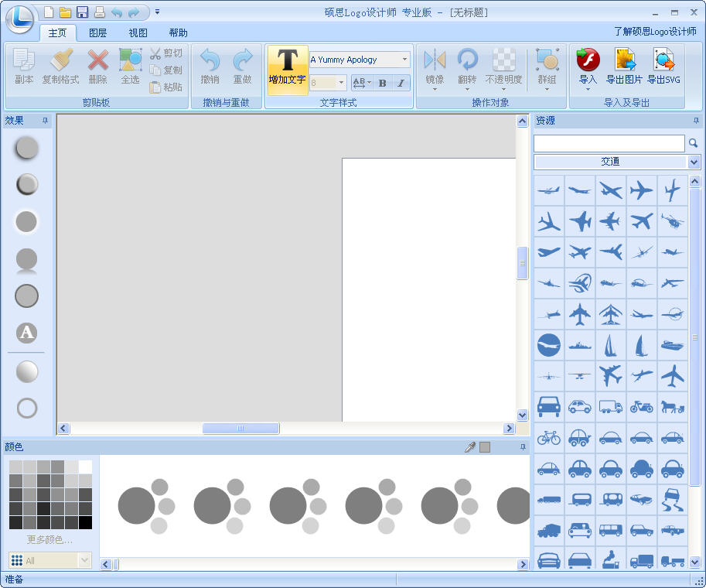
Task: Pick the white swatch in color grid
Action: [x=85, y=467]
